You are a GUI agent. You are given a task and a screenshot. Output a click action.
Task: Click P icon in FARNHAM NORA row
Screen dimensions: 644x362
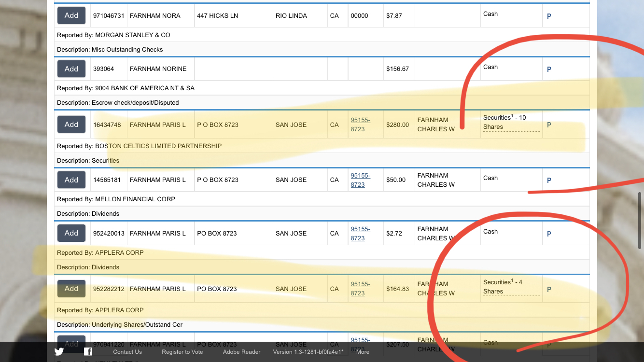pyautogui.click(x=549, y=16)
